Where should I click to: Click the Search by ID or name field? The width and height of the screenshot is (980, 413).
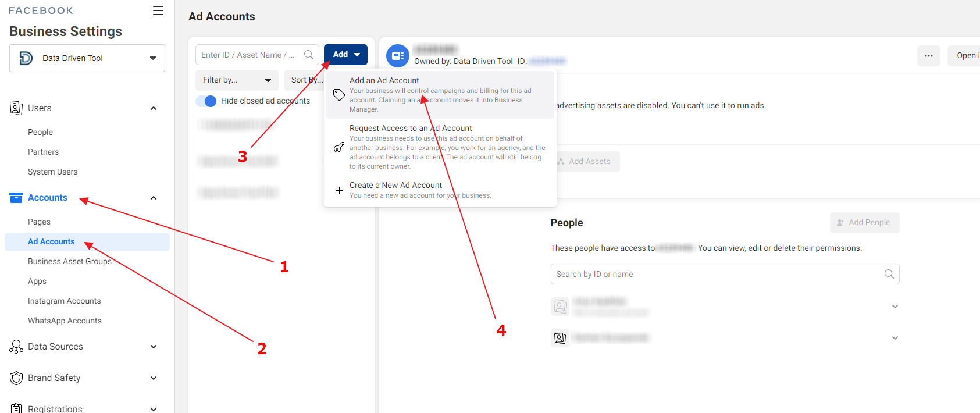pyautogui.click(x=715, y=274)
